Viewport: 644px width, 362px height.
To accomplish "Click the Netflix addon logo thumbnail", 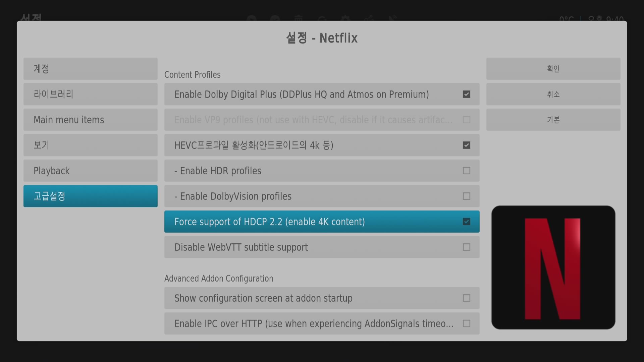I will point(553,267).
